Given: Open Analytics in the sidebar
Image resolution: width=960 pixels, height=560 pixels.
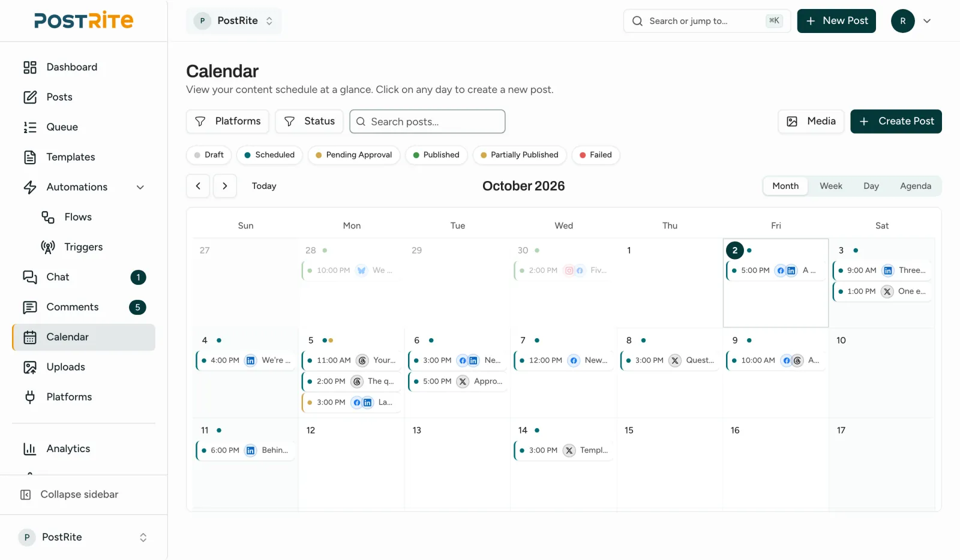Looking at the screenshot, I should point(83,448).
